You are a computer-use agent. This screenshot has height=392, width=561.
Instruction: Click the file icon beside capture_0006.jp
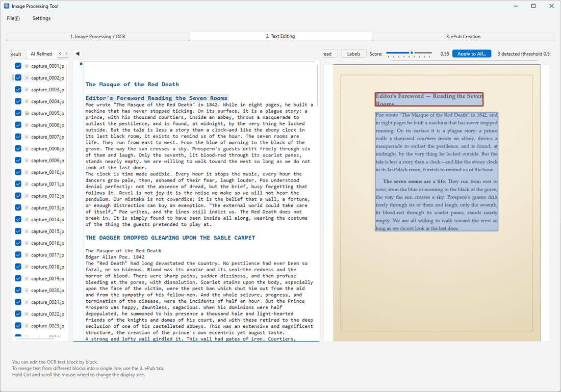click(27, 125)
